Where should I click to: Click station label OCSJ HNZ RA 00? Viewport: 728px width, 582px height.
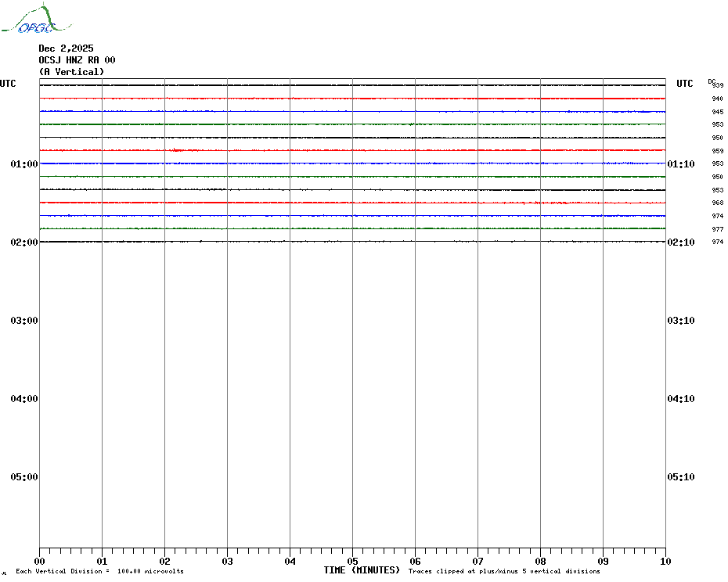click(77, 60)
